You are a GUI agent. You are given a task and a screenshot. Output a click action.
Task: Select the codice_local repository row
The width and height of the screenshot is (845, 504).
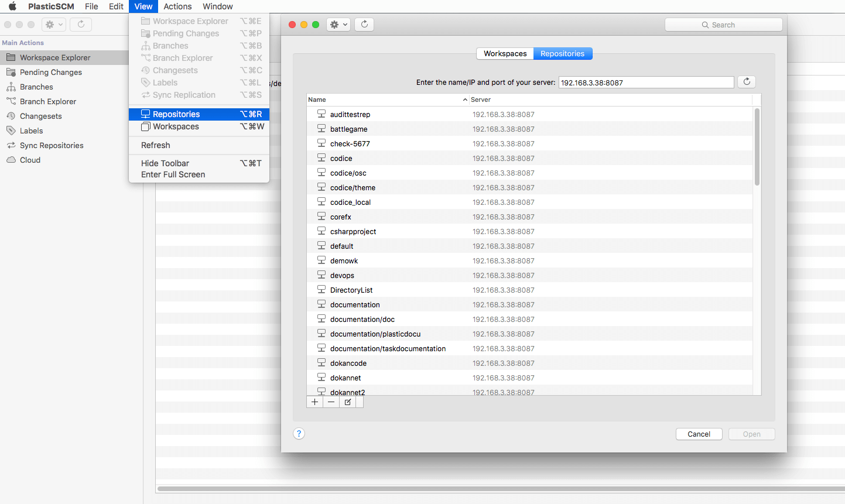tap(529, 202)
